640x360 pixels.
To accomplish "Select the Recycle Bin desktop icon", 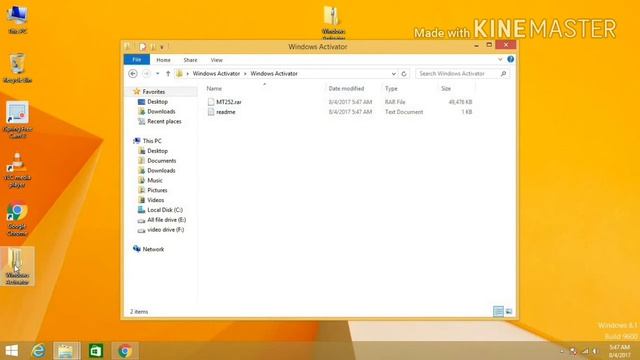I will click(17, 68).
